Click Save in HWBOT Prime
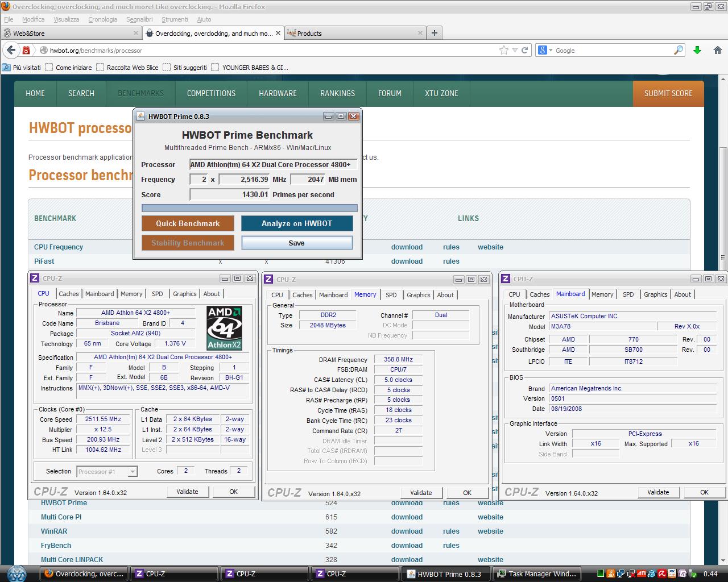This screenshot has height=582, width=728. pyautogui.click(x=297, y=243)
